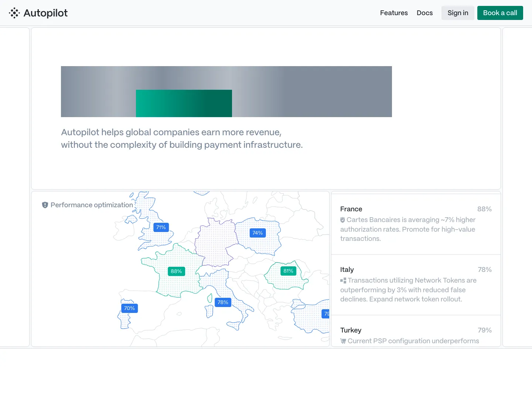
Task: Click the Autopilot logo icon
Action: point(14,13)
